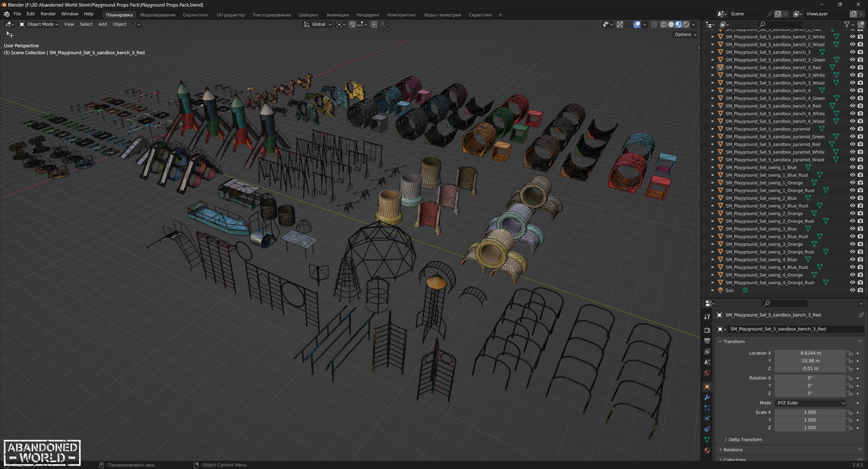Viewport: 868px width, 469px height.
Task: Toggle viewport overlays button
Action: [x=637, y=24]
